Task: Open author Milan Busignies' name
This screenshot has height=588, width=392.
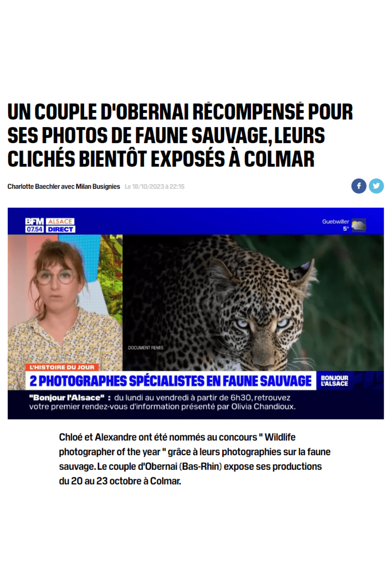Action: pos(98,187)
